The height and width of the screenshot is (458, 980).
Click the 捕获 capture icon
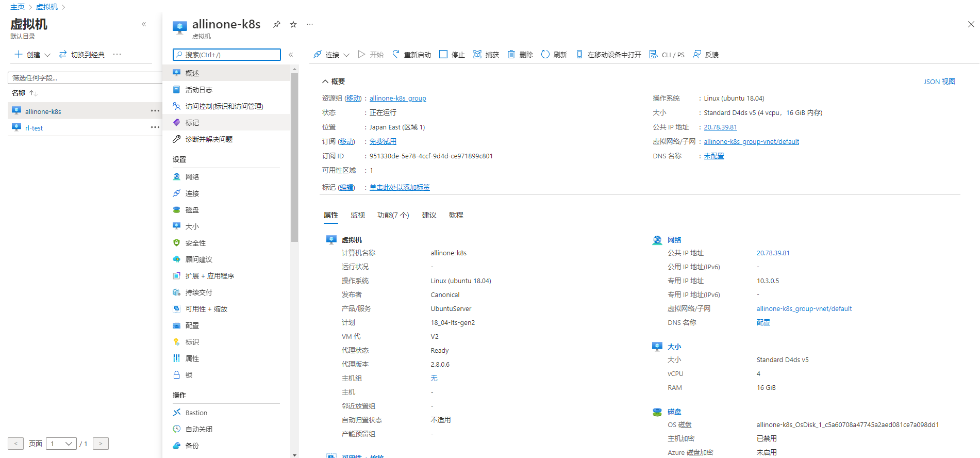477,54
